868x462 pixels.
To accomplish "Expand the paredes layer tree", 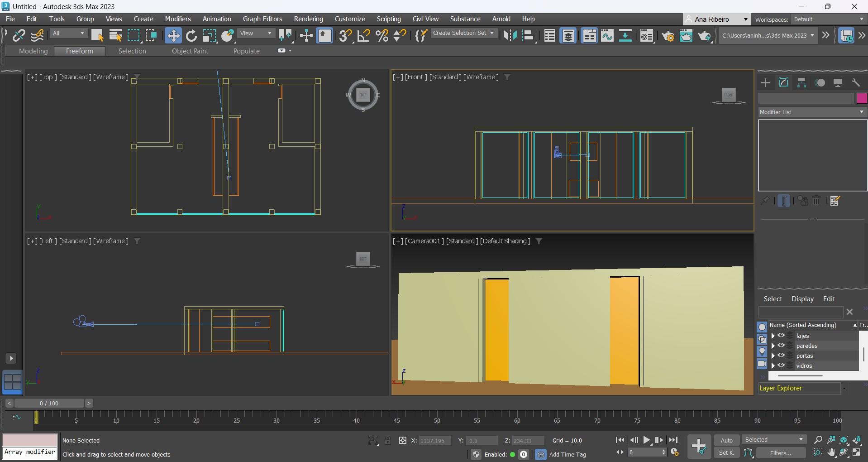I will click(x=773, y=346).
